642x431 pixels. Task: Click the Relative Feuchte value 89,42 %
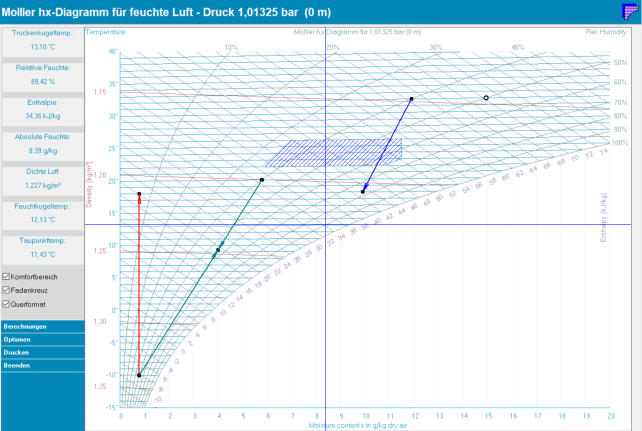click(x=42, y=82)
